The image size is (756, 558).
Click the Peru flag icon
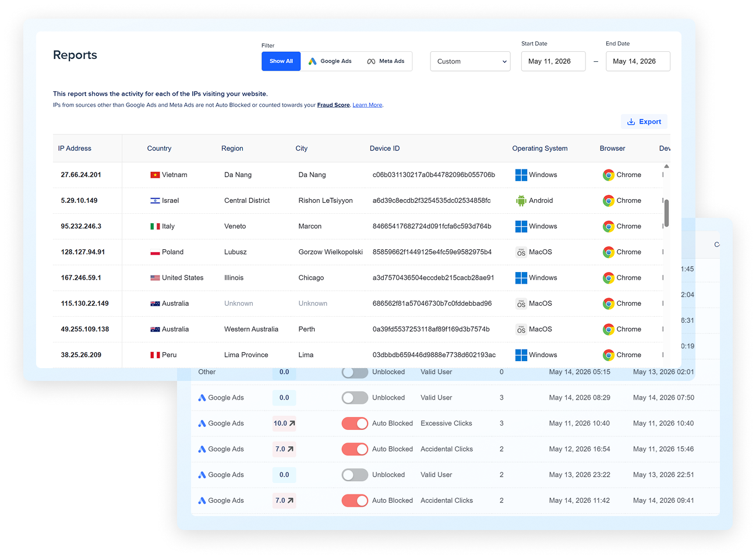(x=155, y=355)
